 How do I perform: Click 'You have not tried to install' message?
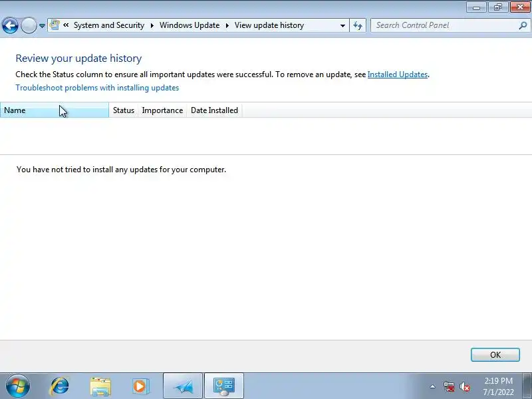pos(121,170)
